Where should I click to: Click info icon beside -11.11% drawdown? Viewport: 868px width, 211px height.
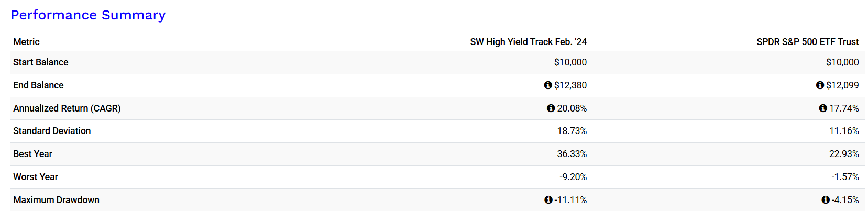[x=548, y=199]
